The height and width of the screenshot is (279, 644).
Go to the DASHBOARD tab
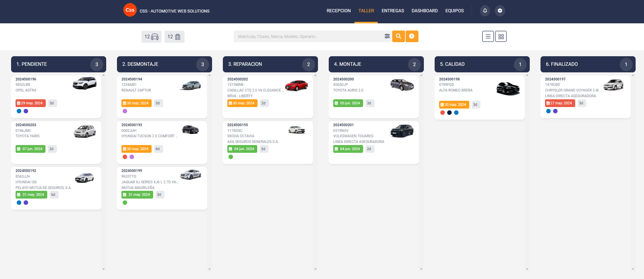pyautogui.click(x=424, y=11)
